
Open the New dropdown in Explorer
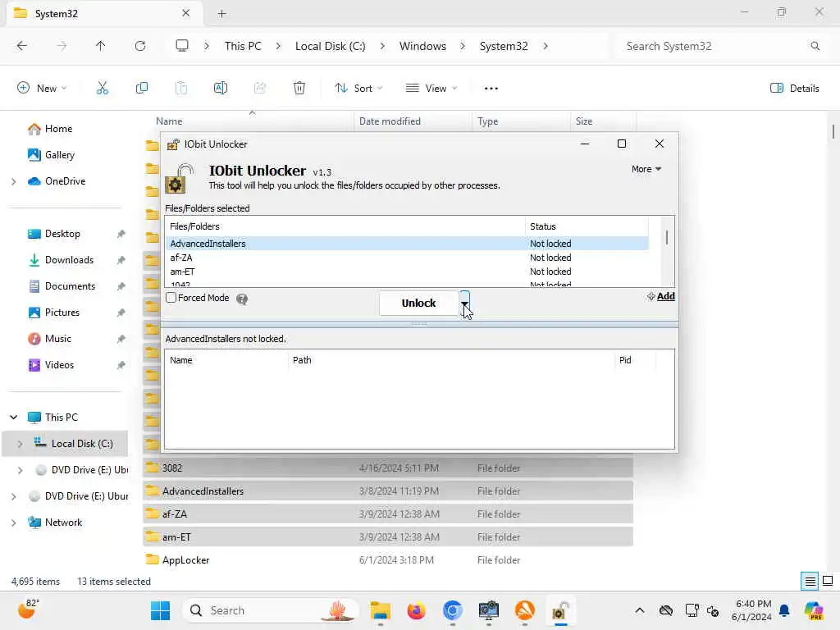[x=43, y=89]
